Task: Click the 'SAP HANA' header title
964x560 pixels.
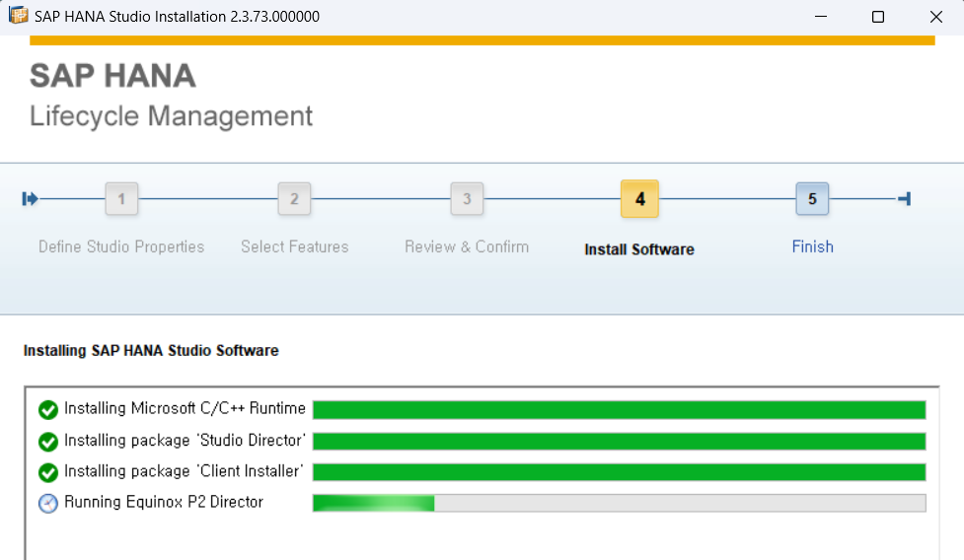Action: click(x=112, y=76)
